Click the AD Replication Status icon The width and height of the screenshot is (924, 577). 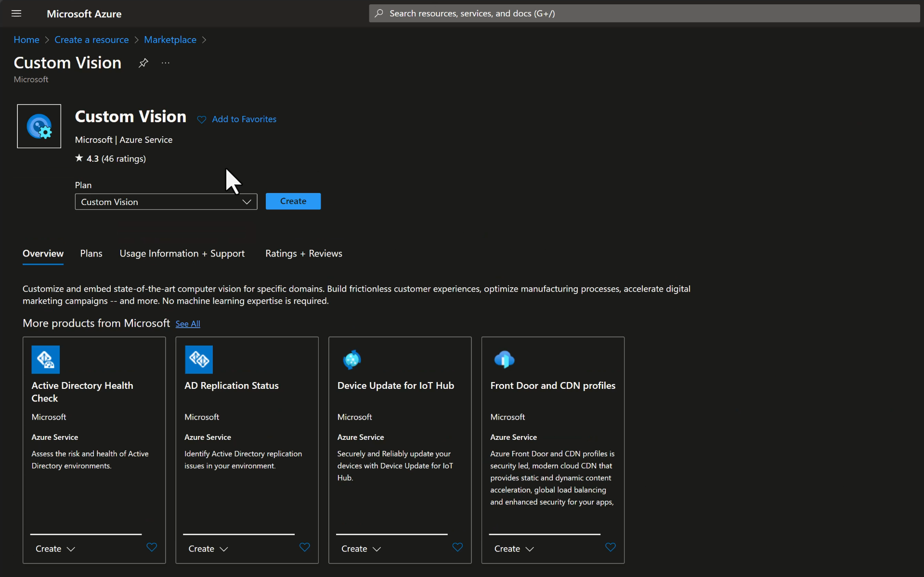tap(199, 359)
